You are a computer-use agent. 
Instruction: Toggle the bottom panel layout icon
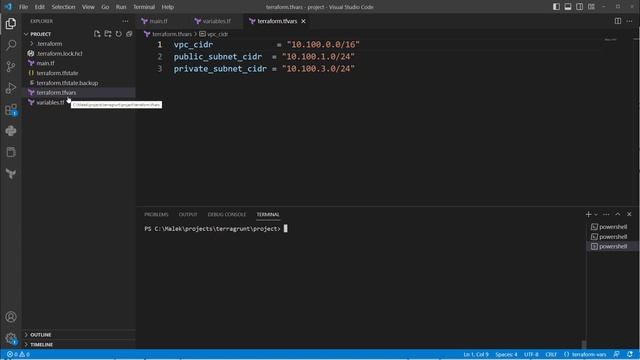[568, 7]
